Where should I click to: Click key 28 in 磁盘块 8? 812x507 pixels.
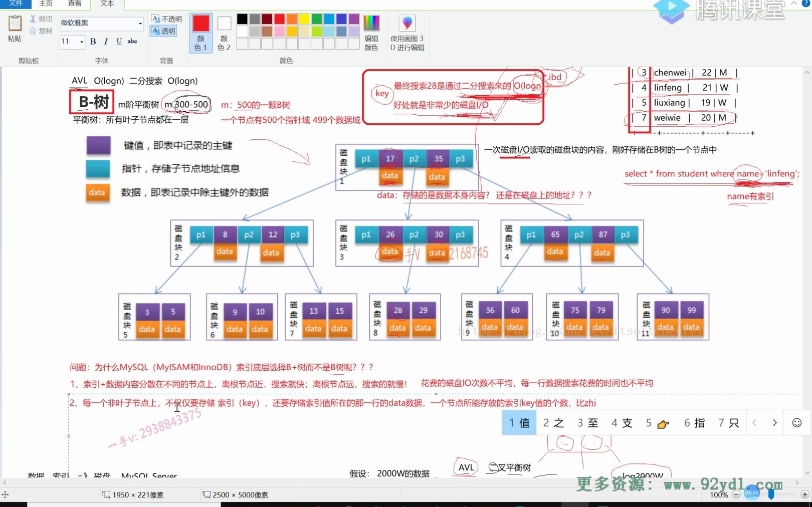point(397,311)
